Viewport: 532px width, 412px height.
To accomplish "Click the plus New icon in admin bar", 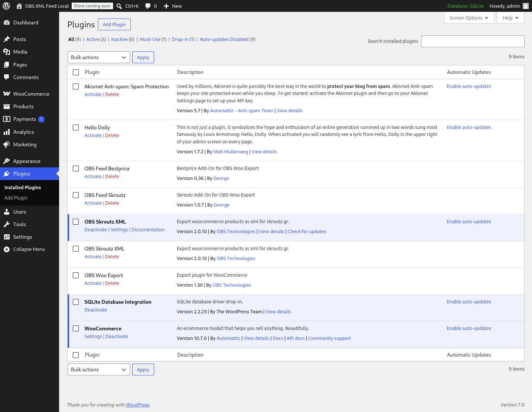I will [166, 6].
